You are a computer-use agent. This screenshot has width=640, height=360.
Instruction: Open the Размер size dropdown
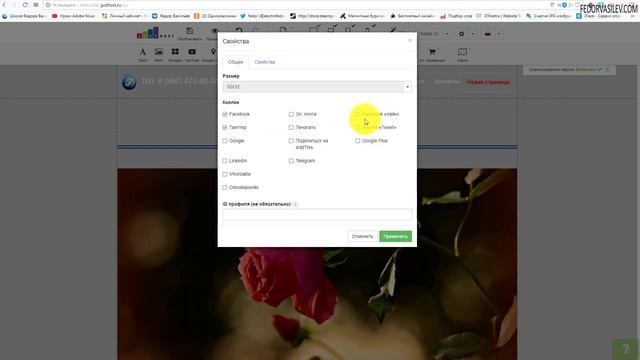pos(317,87)
